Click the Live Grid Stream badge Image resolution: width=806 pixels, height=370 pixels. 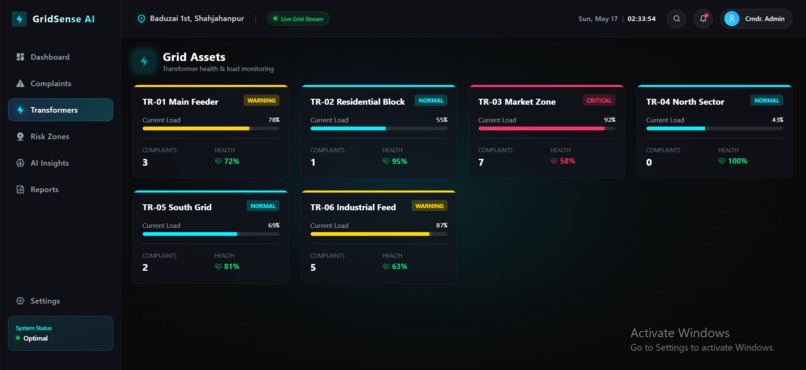tap(298, 19)
